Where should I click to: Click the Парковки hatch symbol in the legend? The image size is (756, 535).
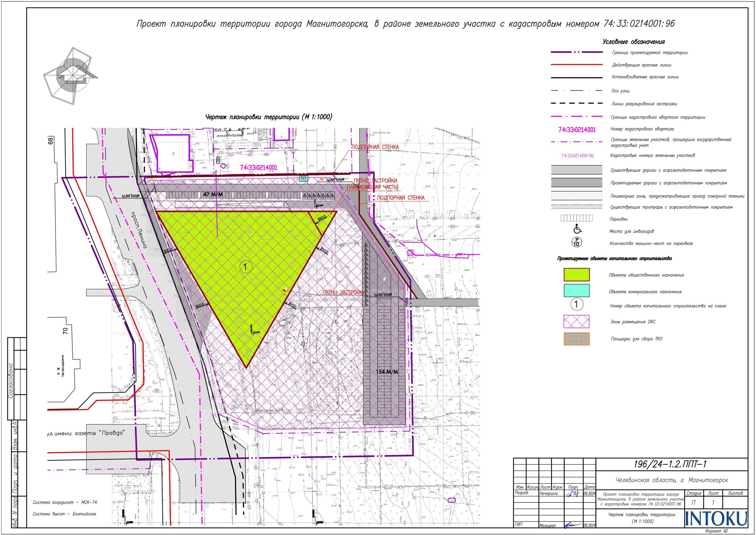pos(576,218)
